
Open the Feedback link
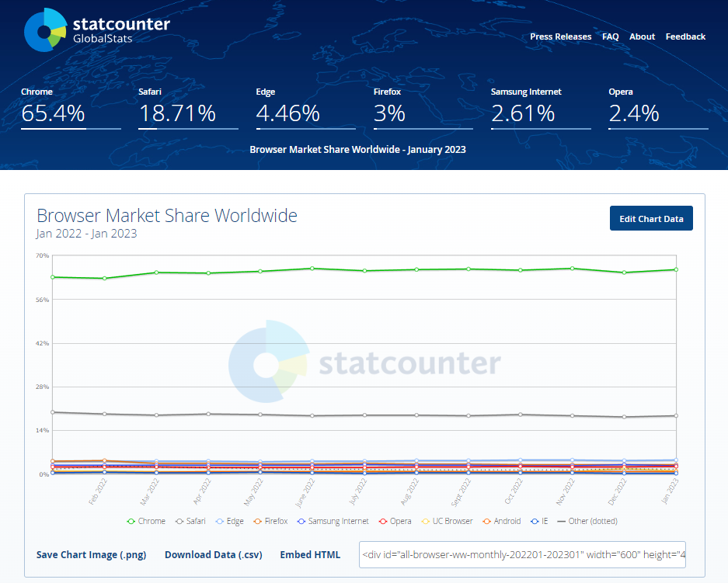685,36
